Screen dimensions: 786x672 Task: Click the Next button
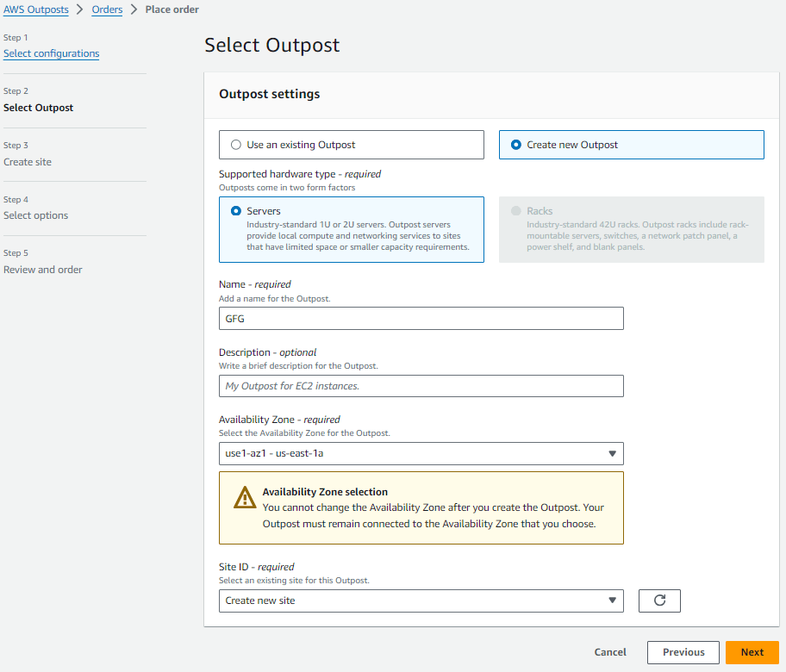pos(752,652)
